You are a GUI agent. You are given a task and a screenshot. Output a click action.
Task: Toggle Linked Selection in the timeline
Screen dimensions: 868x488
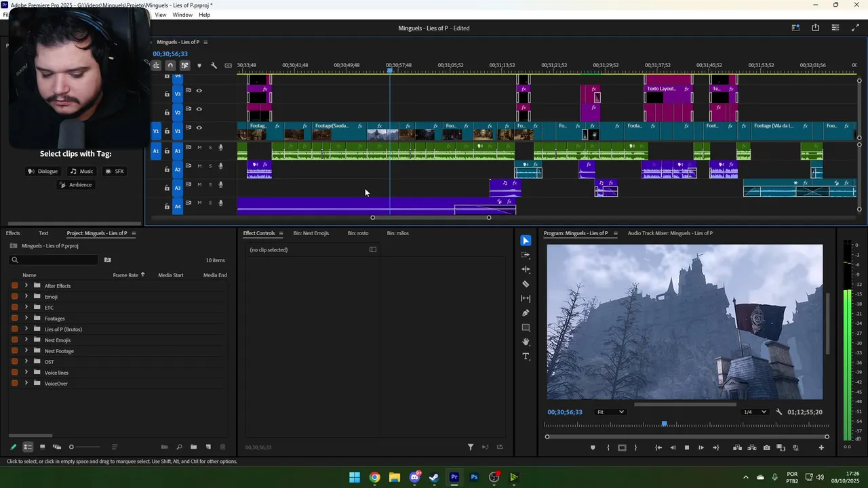[x=184, y=66]
